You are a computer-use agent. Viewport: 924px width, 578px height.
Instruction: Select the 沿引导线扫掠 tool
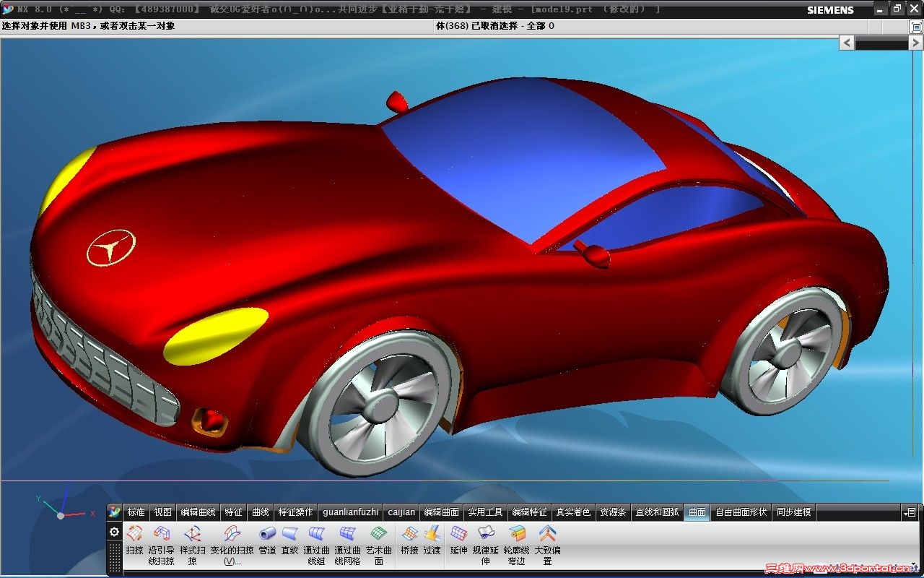161,544
